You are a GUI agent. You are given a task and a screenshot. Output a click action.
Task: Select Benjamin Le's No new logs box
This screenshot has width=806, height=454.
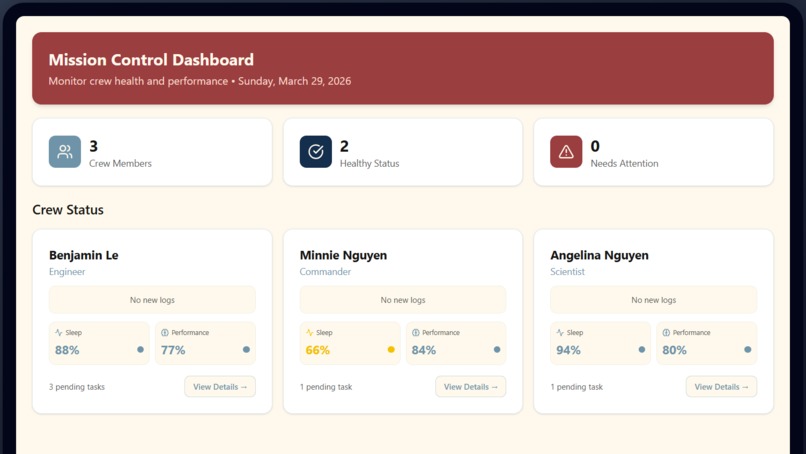tap(152, 300)
